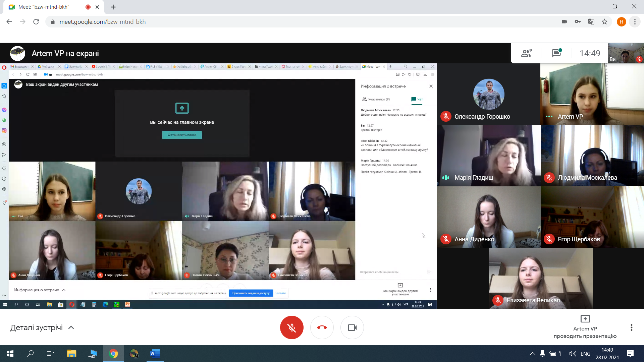Click the camera permission icon in address bar
The width and height of the screenshot is (644, 362).
click(x=564, y=22)
